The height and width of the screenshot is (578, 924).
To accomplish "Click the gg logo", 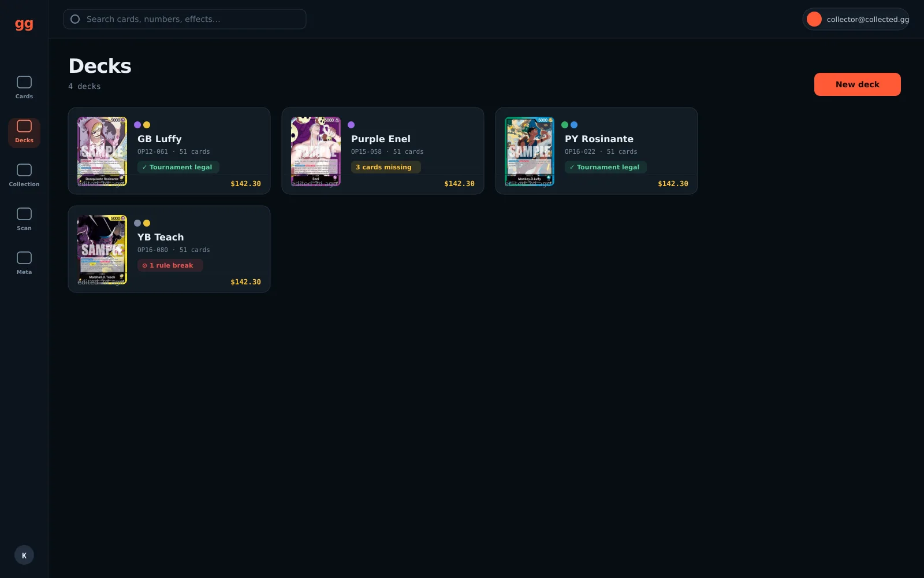I will (24, 24).
